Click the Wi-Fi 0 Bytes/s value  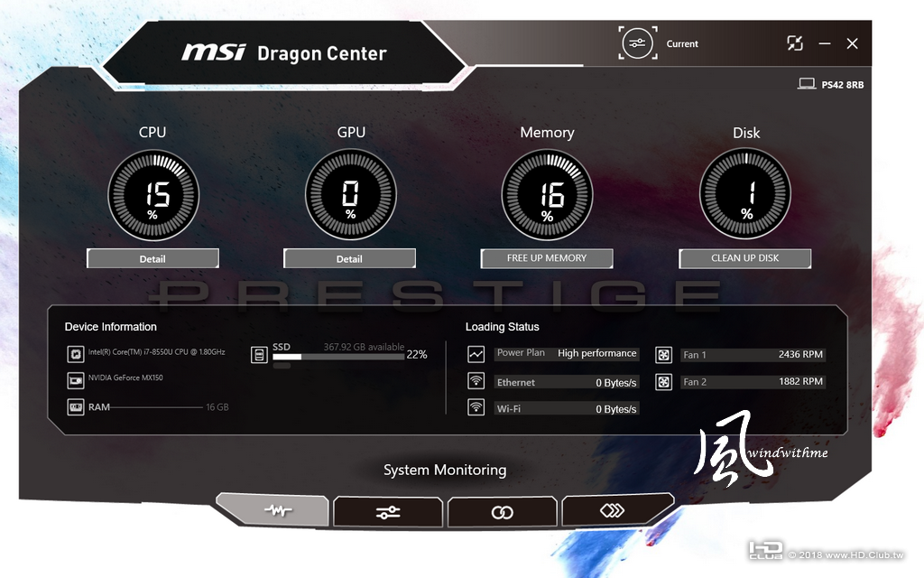(x=615, y=409)
